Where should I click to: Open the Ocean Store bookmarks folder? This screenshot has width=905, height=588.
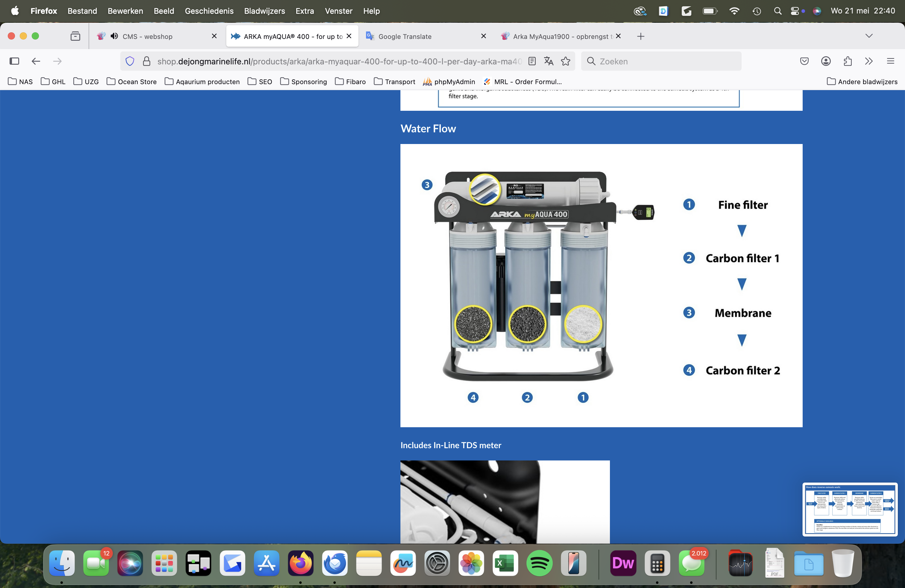click(x=132, y=82)
